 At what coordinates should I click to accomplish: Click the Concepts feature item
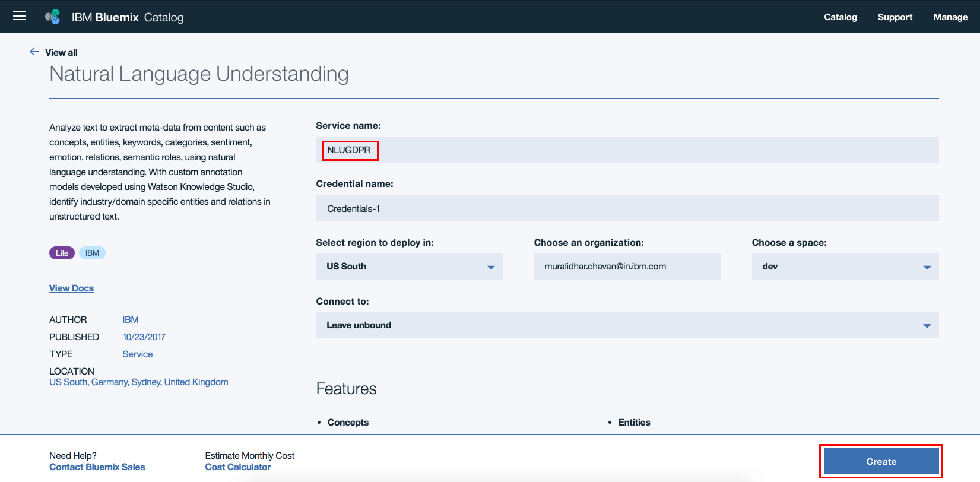click(348, 423)
